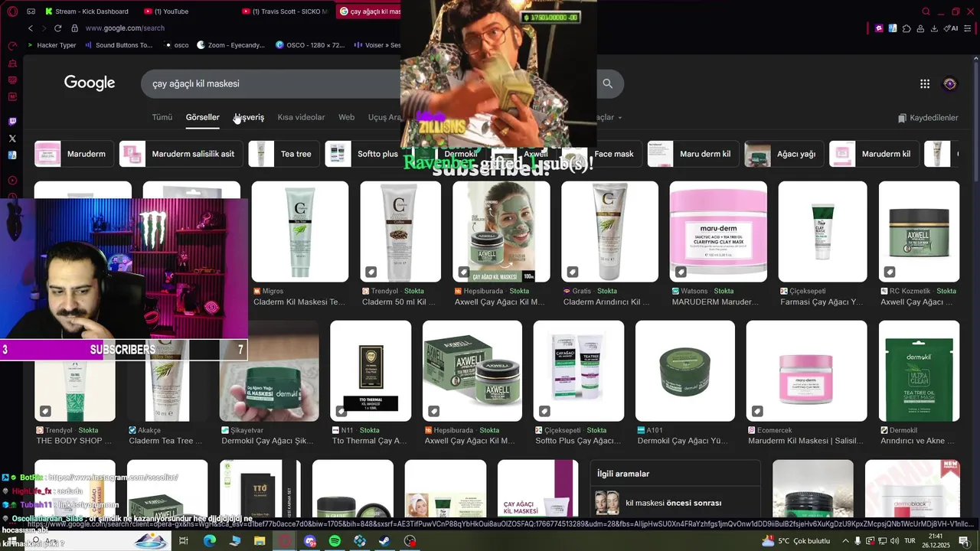
Task: Select the Maru derm kil filter chip
Action: (693, 154)
